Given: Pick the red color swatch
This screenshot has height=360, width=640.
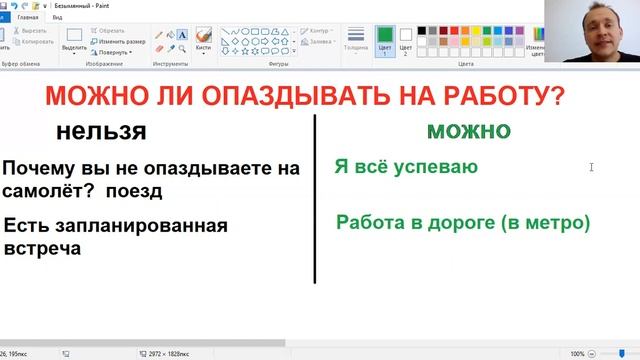Looking at the screenshot, I should [454, 31].
